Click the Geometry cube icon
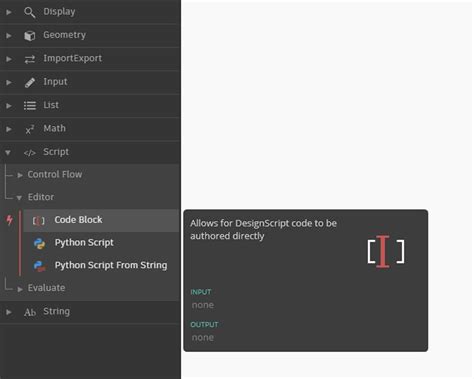Viewport: 474px width, 379px height. click(x=30, y=35)
